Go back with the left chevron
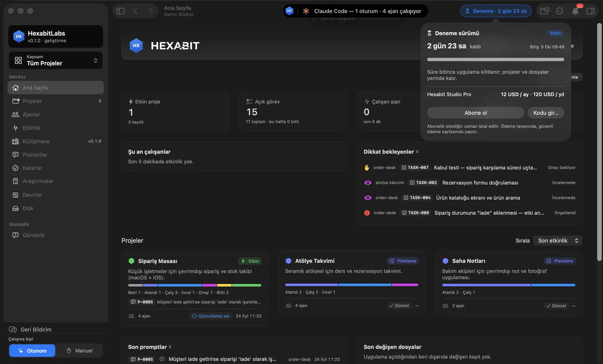This screenshot has width=603, height=364. [x=136, y=11]
